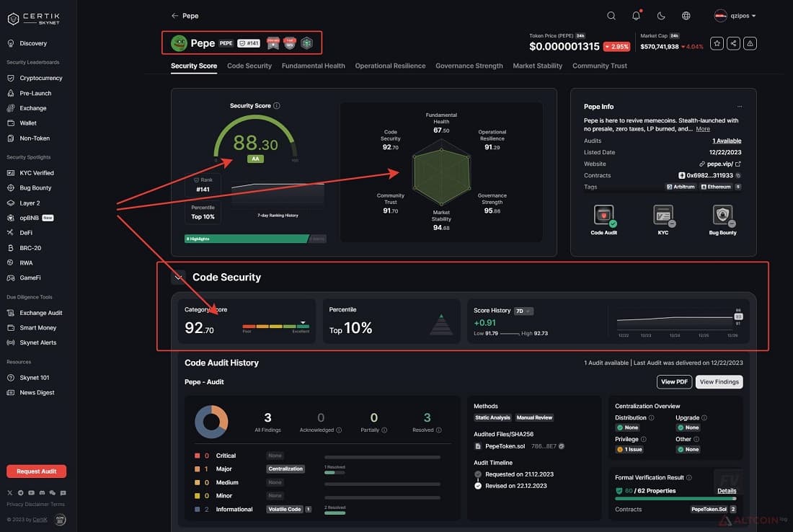Image resolution: width=793 pixels, height=532 pixels.
Task: Open the Code Audit badge icon
Action: pyautogui.click(x=604, y=216)
